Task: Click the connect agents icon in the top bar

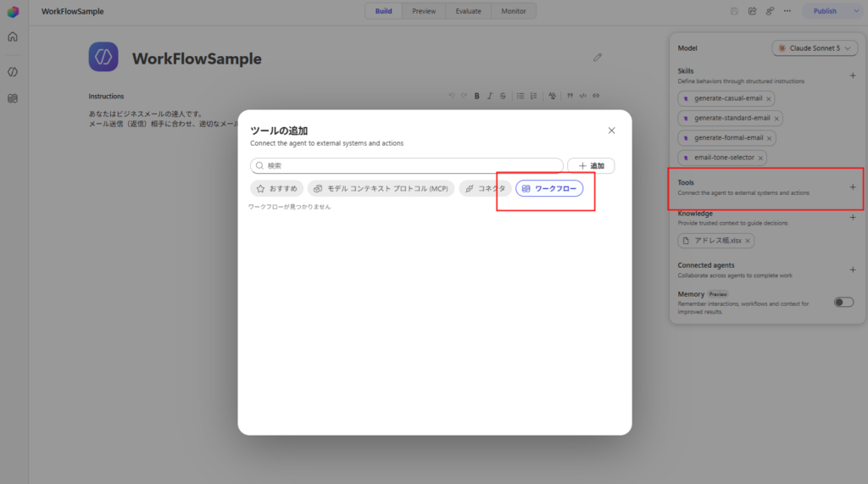Action: (770, 11)
